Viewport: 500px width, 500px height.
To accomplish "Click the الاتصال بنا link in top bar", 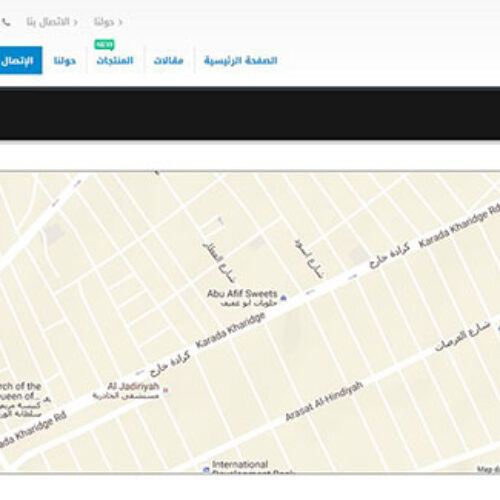I will pyautogui.click(x=48, y=22).
